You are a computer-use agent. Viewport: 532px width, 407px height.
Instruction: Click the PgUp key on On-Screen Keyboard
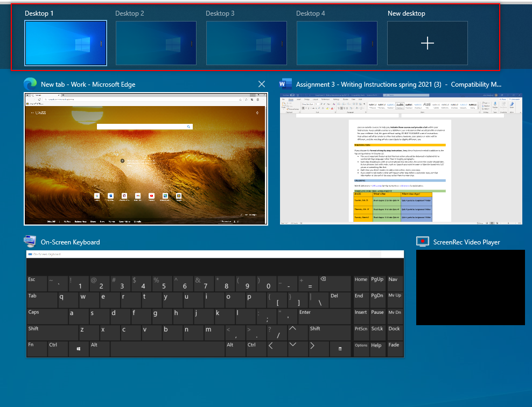point(377,284)
